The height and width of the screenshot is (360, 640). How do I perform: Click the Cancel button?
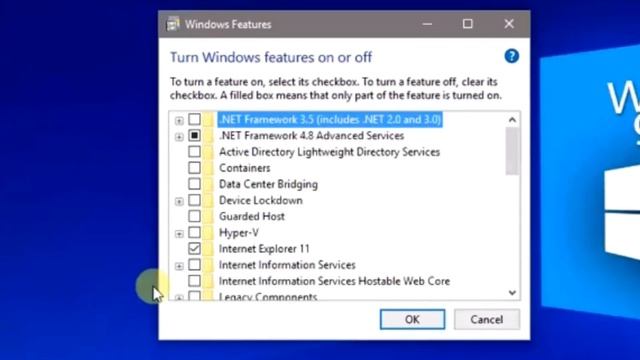click(487, 319)
